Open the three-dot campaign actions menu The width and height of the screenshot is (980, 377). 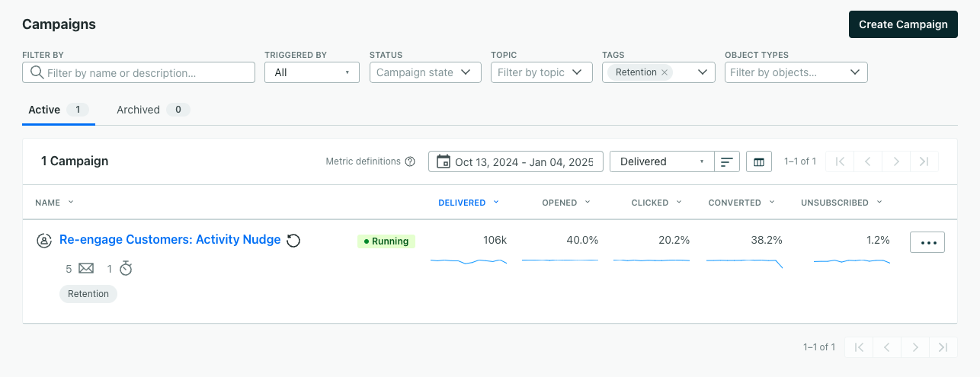[927, 242]
